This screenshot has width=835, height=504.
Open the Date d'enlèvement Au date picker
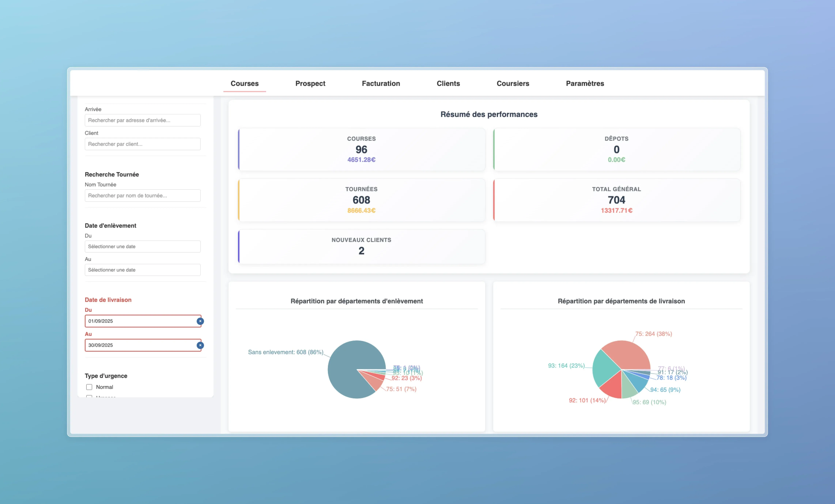142,270
